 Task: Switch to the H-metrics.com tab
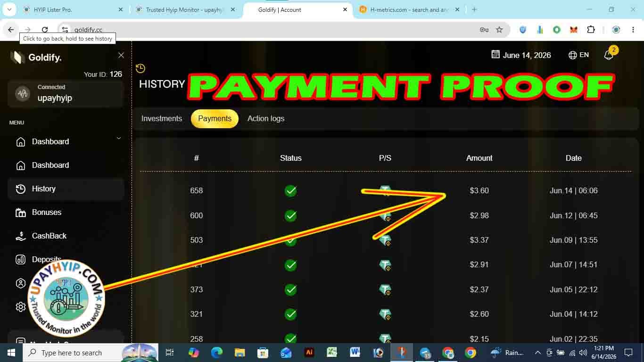[409, 9]
